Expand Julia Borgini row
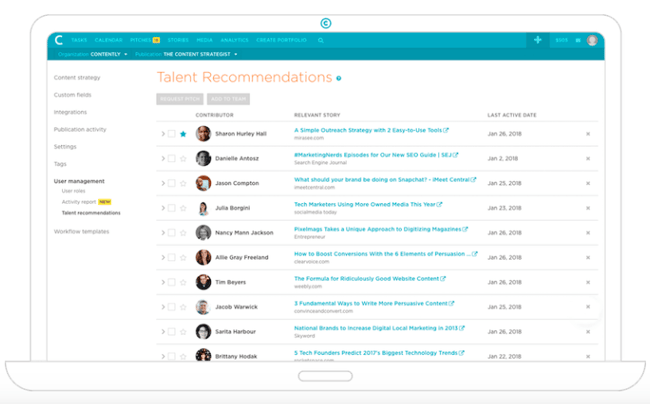Image resolution: width=650 pixels, height=404 pixels. 163,208
